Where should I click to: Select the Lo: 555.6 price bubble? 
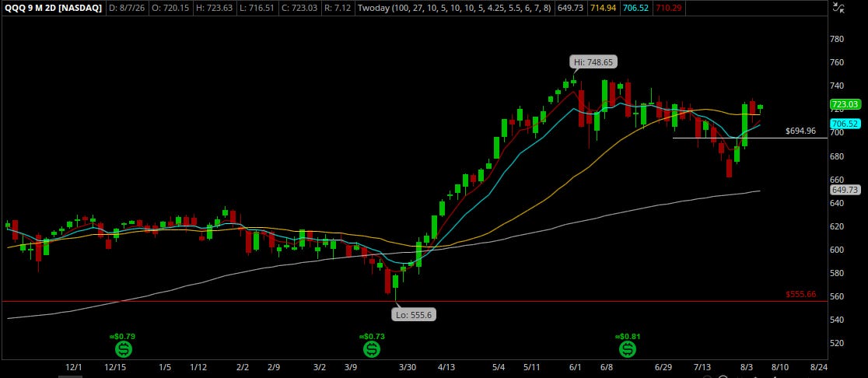(413, 315)
